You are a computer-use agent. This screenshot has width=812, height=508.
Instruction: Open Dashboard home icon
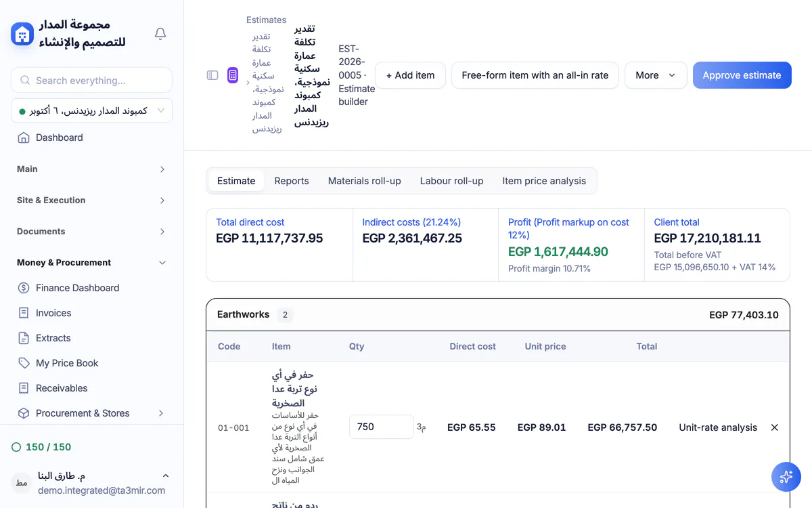(x=24, y=137)
